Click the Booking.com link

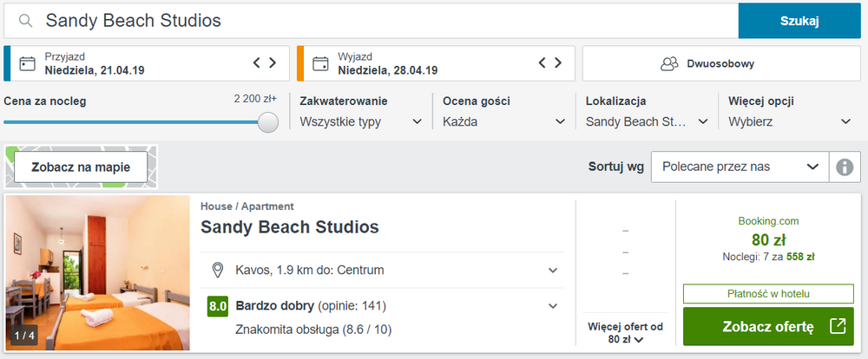click(x=768, y=221)
